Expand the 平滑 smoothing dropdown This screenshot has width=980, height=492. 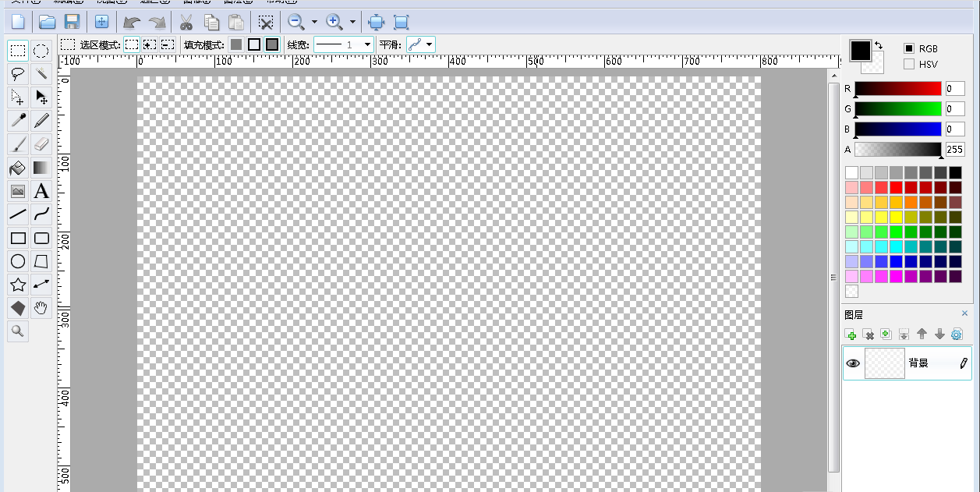[x=429, y=45]
